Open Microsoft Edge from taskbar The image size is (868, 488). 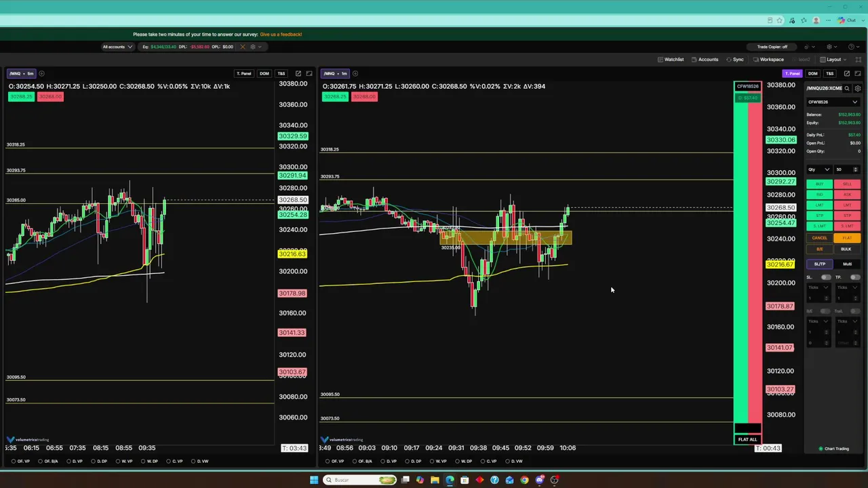450,480
